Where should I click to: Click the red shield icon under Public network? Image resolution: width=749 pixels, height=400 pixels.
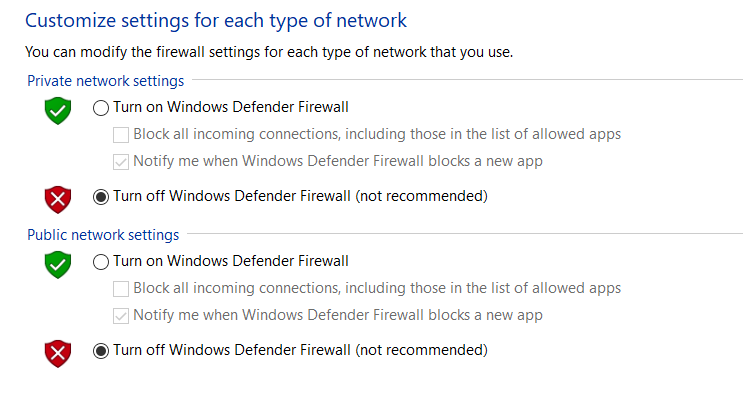click(x=59, y=353)
